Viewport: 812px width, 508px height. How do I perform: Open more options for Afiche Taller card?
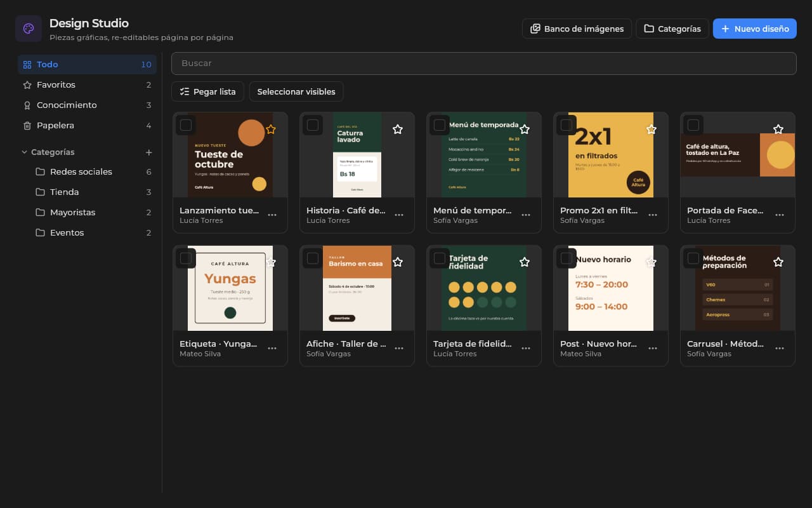(399, 349)
